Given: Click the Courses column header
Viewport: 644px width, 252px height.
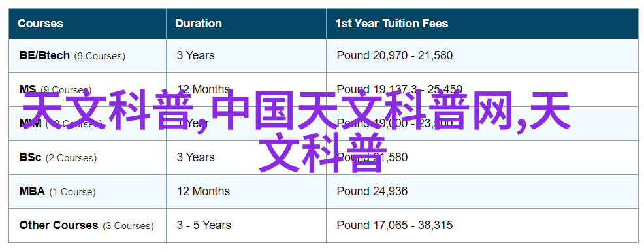Looking at the screenshot, I should (88, 24).
